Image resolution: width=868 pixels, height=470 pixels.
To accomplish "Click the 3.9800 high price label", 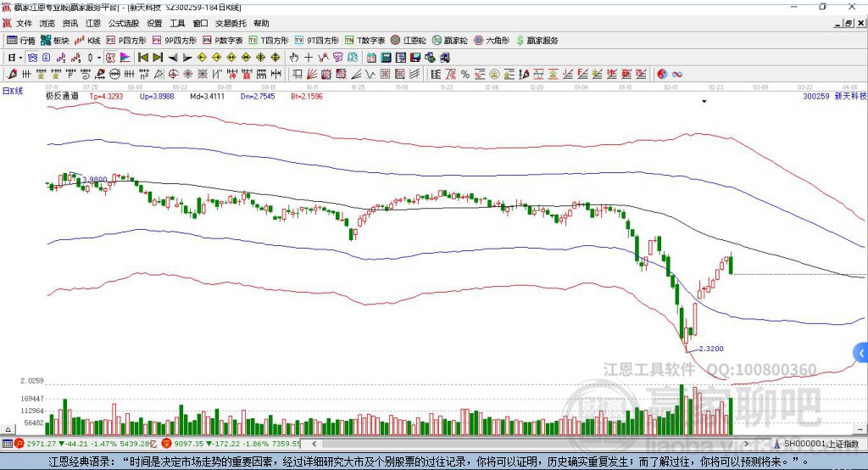I will (95, 180).
